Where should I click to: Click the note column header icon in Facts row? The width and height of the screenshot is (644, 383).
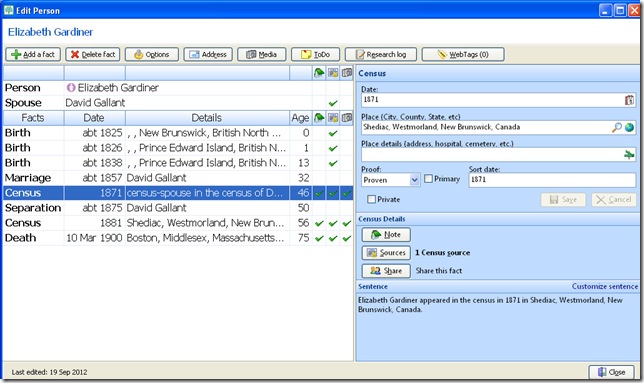[319, 118]
